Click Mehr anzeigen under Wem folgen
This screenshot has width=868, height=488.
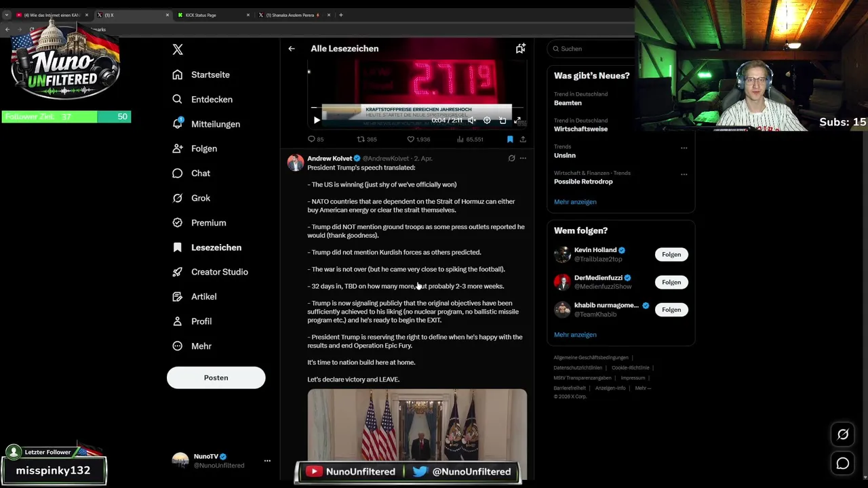click(x=575, y=335)
